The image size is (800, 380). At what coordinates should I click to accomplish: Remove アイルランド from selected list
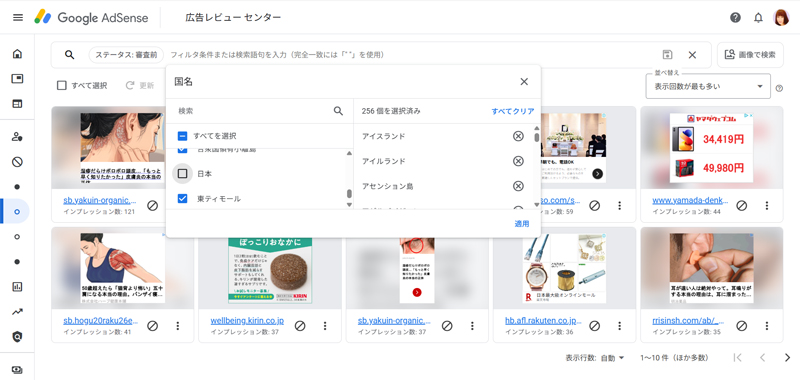[518, 161]
